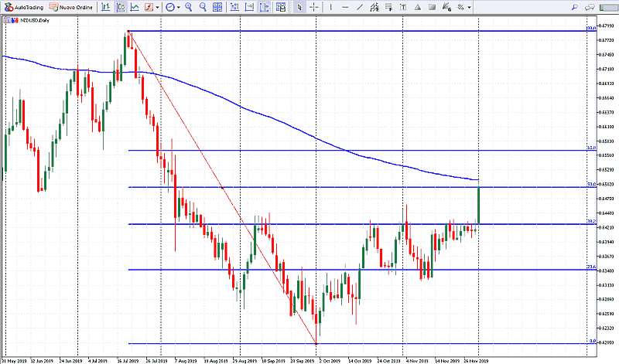
Task: Click the NZDUSD,Daily chart label
Action: coord(22,19)
